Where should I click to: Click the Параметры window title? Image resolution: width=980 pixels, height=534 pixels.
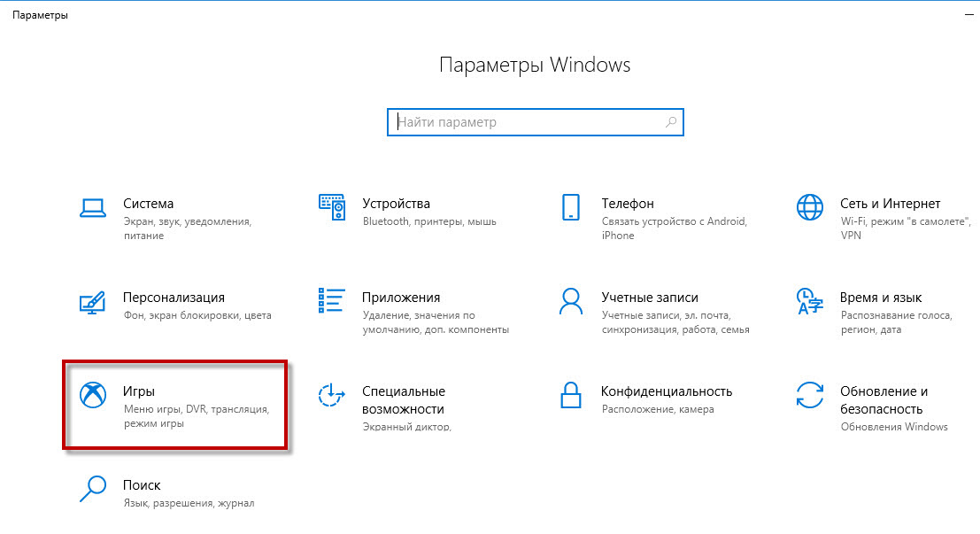click(x=40, y=15)
